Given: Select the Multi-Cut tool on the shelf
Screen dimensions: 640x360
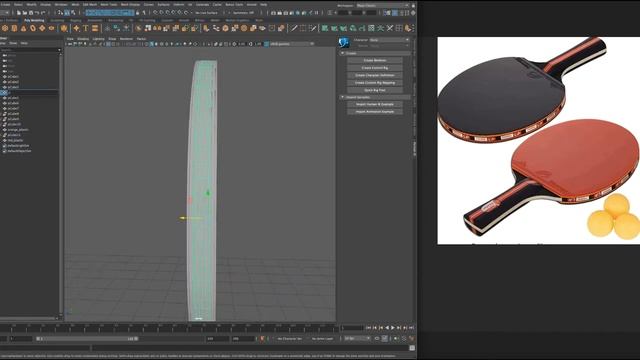Looking at the screenshot, I should coord(293,28).
